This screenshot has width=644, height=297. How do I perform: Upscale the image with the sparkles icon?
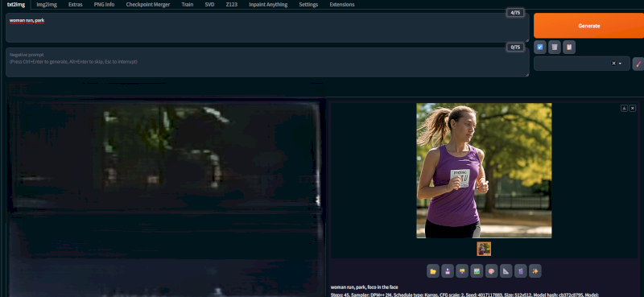pyautogui.click(x=535, y=271)
